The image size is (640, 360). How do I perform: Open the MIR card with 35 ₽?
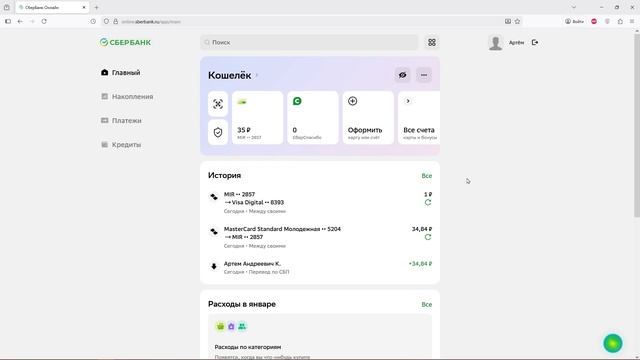coord(258,118)
